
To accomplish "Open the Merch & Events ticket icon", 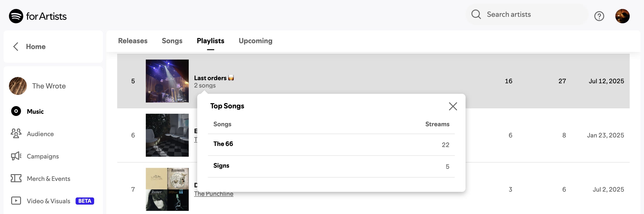I will [x=16, y=178].
